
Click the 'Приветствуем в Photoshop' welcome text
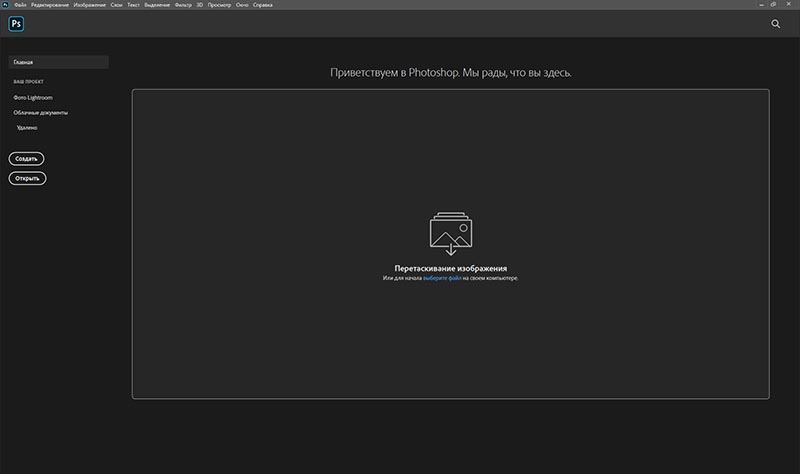[451, 72]
